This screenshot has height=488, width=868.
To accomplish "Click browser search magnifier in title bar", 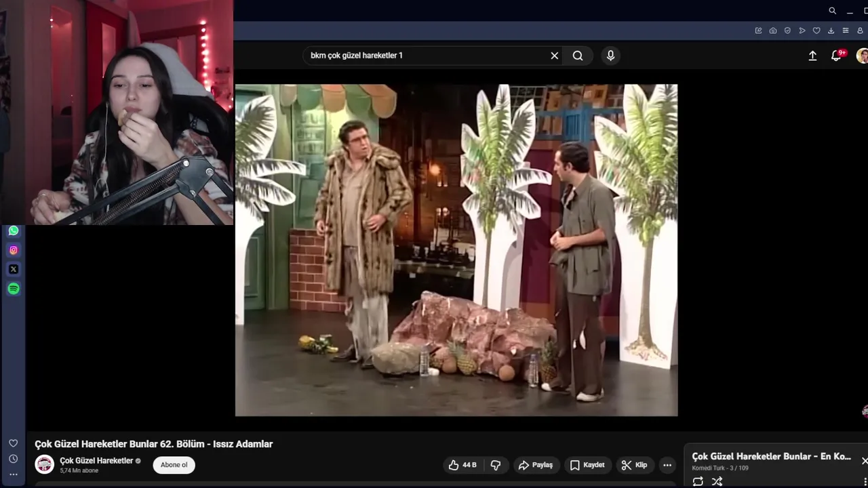I will [x=832, y=11].
